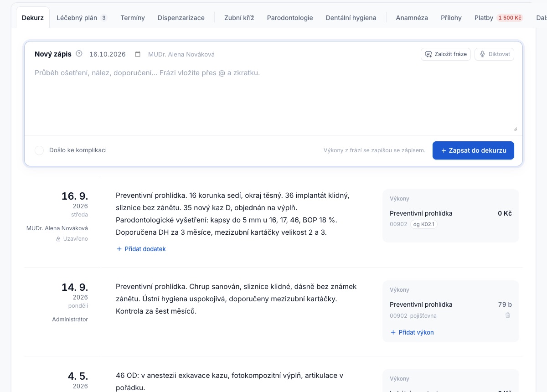Delete the Preventivní prohlídka výkon via trash icon
Image resolution: width=547 pixels, height=392 pixels.
point(508,315)
